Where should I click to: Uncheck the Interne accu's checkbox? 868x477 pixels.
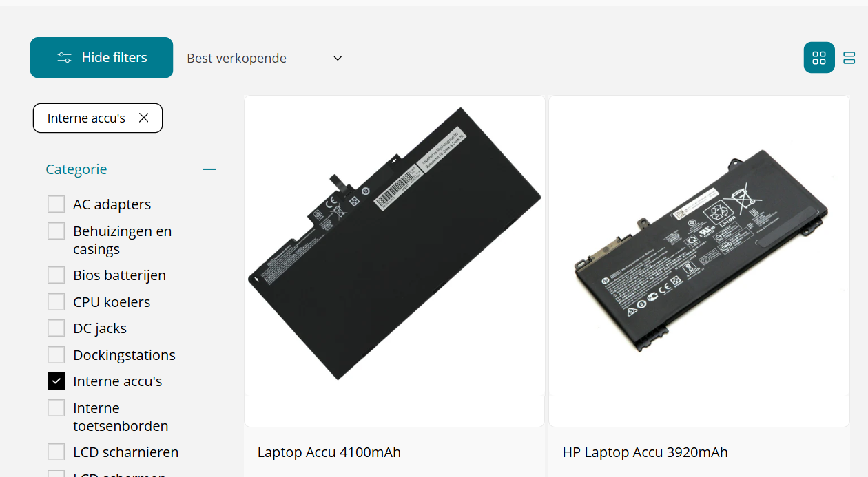point(56,381)
